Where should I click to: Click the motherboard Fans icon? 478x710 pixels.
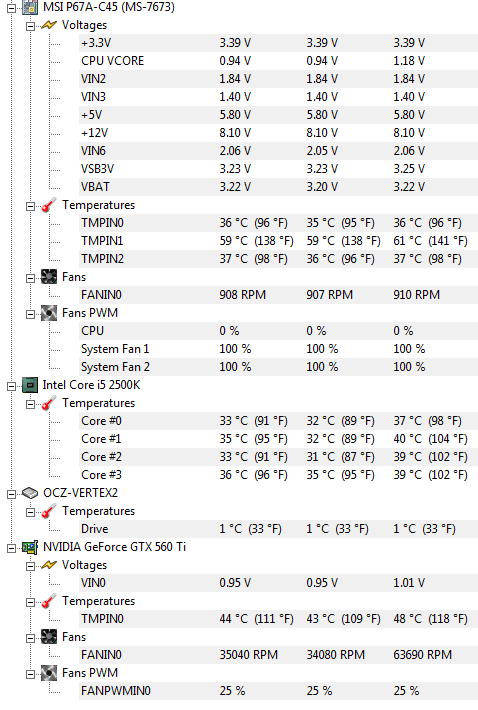pyautogui.click(x=48, y=277)
